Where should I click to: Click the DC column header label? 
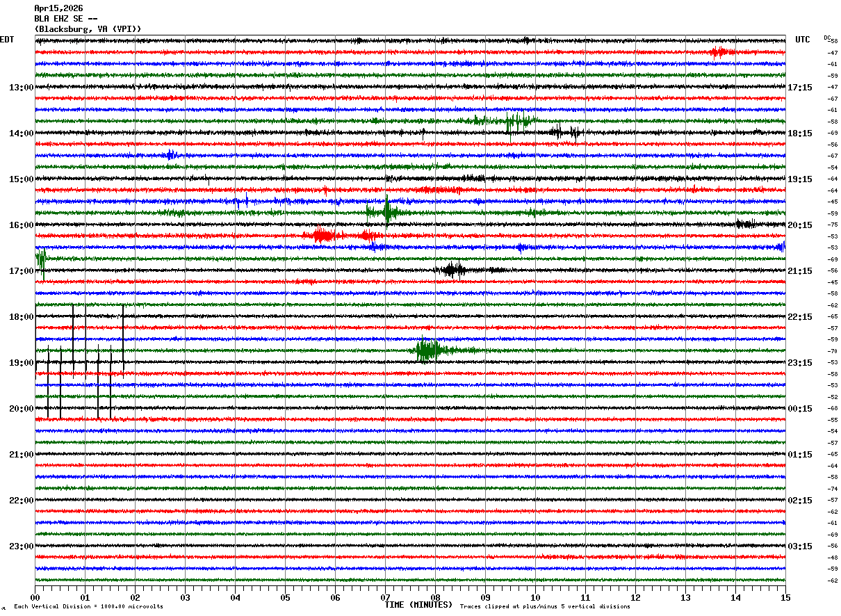(x=827, y=38)
